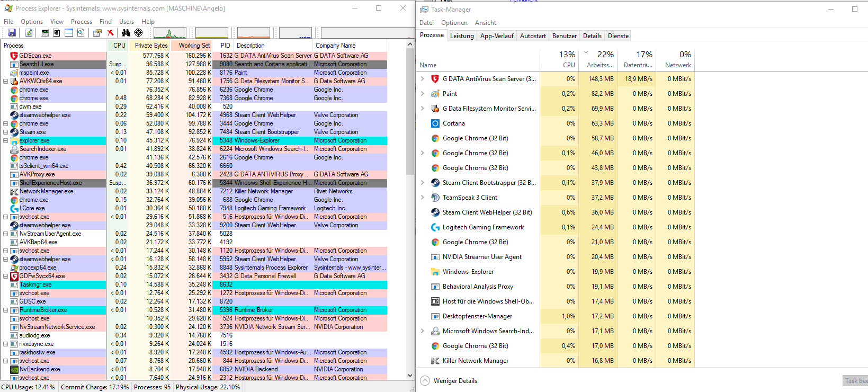Switch to the Leistung tab

pos(462,36)
